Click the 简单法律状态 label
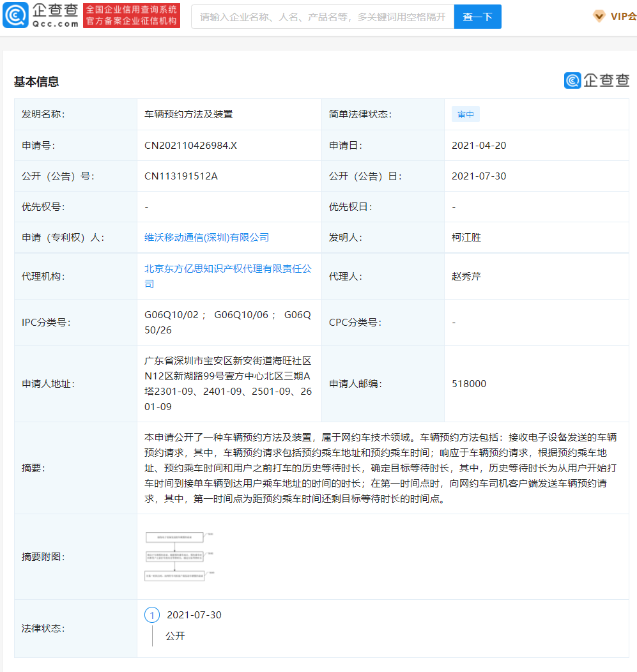The height and width of the screenshot is (672, 637). [x=360, y=114]
